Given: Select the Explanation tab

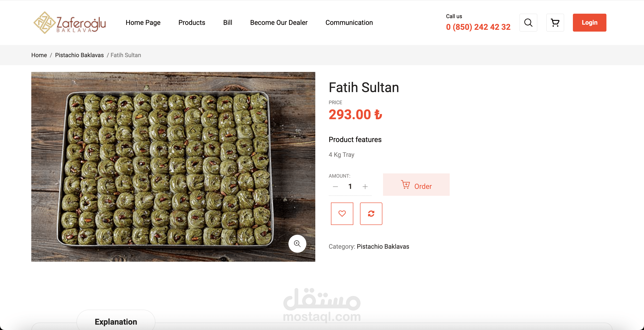Looking at the screenshot, I should 116,321.
